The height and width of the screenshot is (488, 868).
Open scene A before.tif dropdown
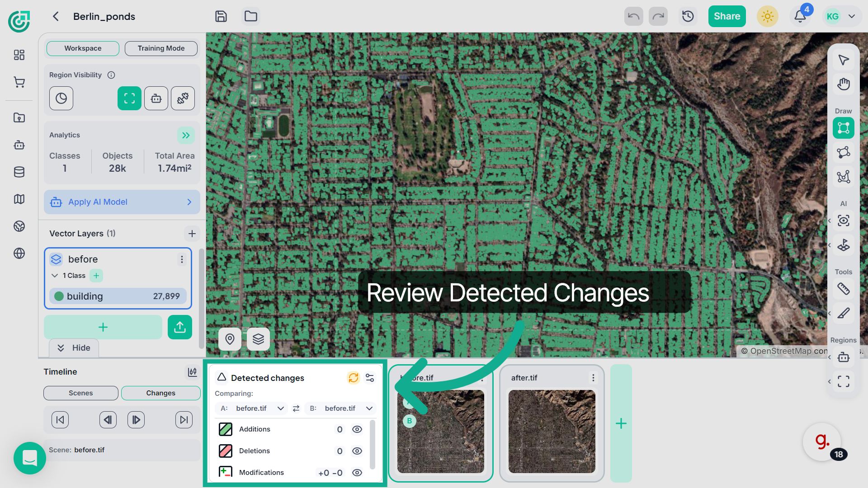pos(251,408)
